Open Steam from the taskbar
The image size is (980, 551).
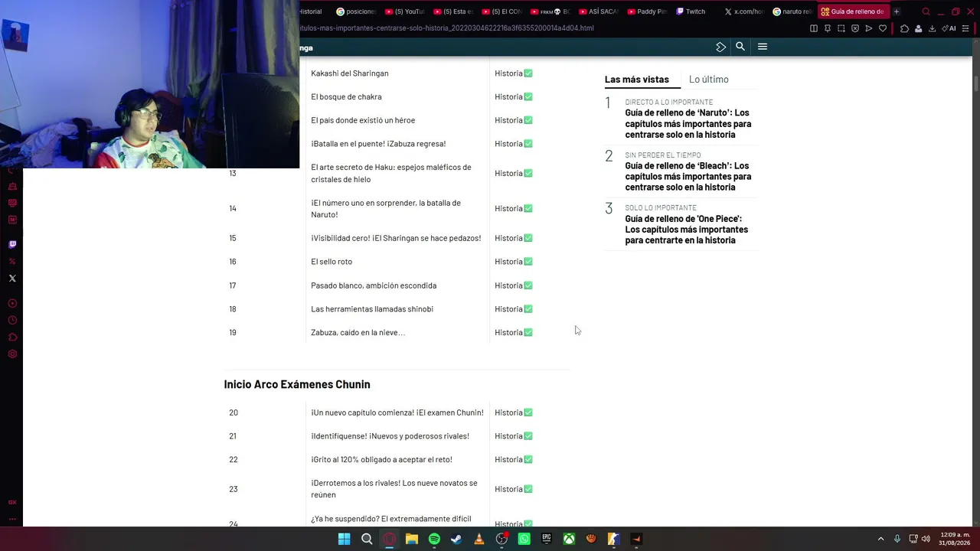[456, 539]
